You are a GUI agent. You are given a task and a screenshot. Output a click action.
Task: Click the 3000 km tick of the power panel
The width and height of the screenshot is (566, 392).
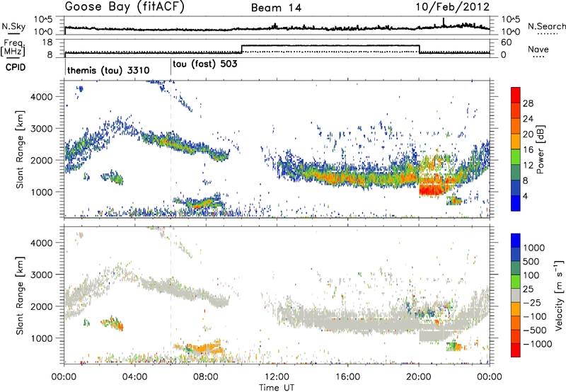click(x=41, y=129)
